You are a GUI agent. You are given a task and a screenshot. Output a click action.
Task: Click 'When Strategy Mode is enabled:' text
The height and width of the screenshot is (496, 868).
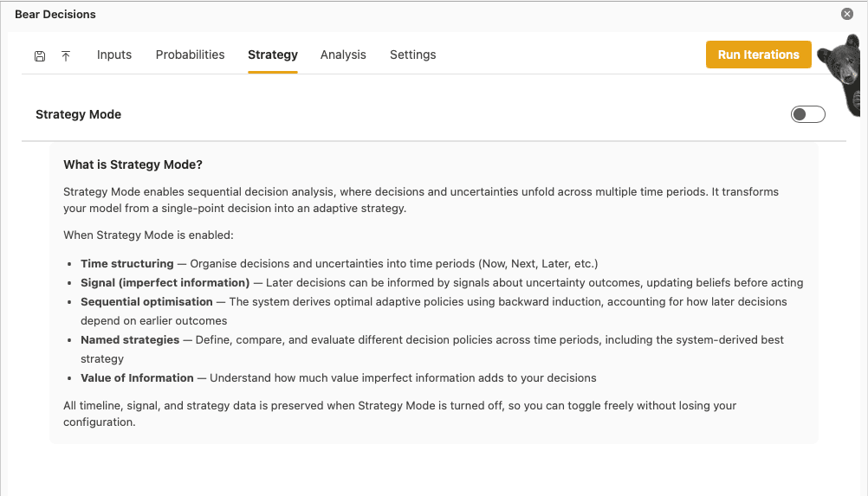click(x=148, y=235)
